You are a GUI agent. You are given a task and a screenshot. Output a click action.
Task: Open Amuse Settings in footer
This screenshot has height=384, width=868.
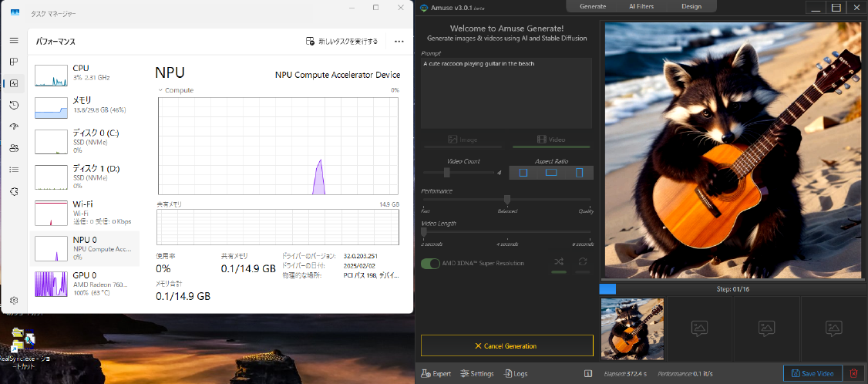477,373
